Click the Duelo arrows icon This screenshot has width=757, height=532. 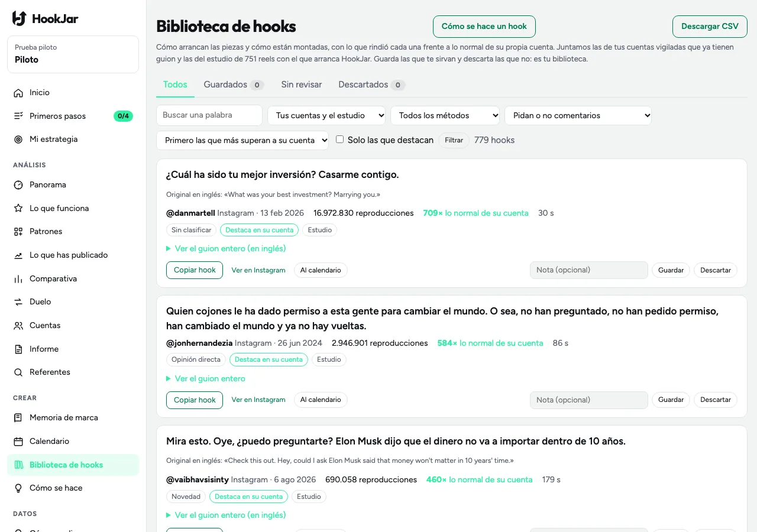[18, 302]
